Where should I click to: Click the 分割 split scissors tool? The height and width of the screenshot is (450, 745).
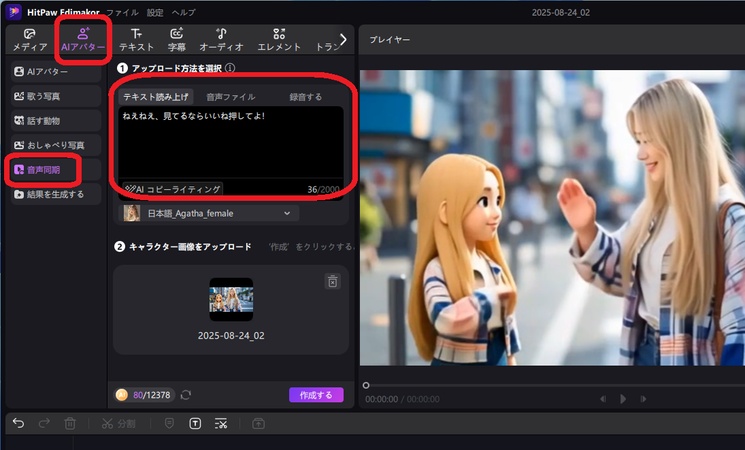pos(118,423)
